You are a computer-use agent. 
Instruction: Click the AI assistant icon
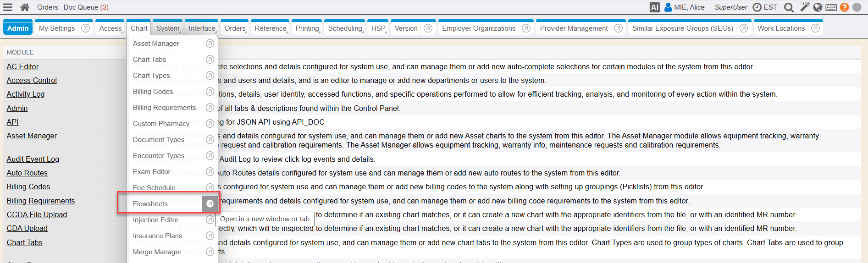[x=654, y=7]
